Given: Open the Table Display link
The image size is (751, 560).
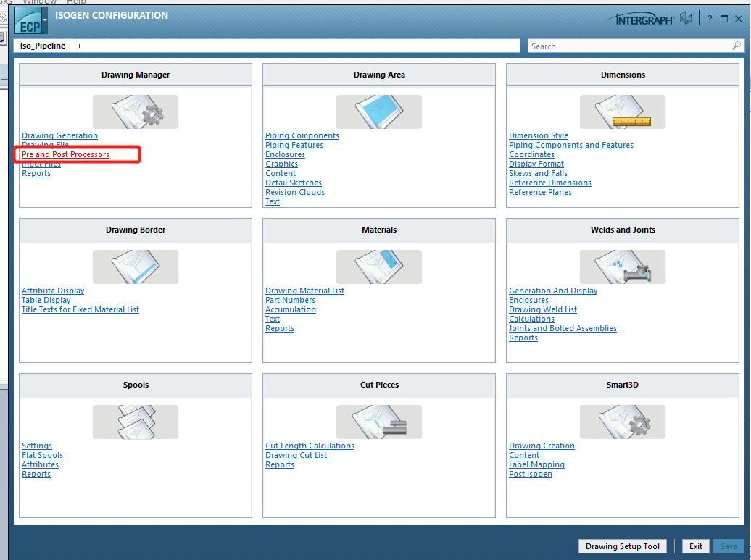Looking at the screenshot, I should [x=46, y=300].
